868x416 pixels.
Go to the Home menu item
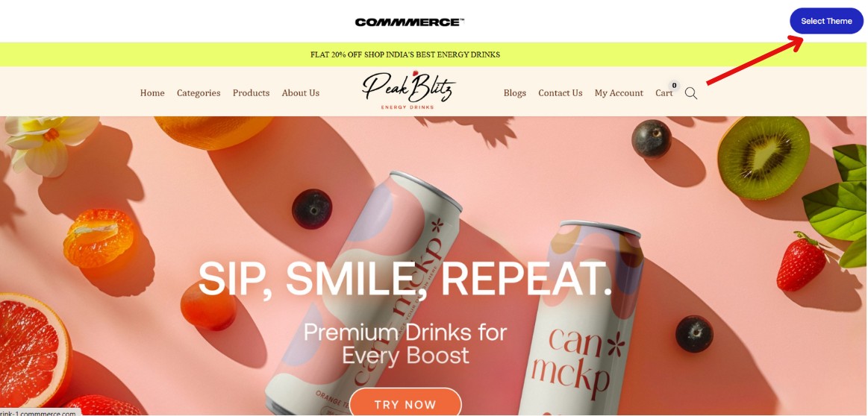click(x=152, y=93)
